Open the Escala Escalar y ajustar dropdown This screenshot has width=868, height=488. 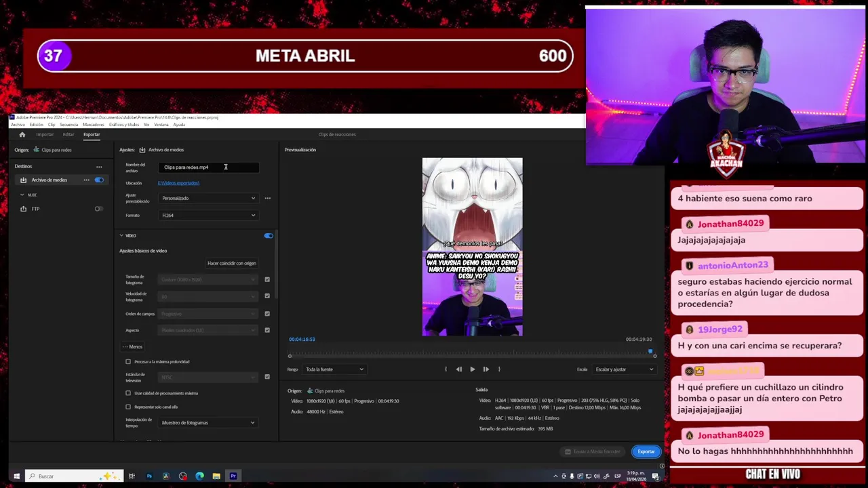(x=624, y=369)
